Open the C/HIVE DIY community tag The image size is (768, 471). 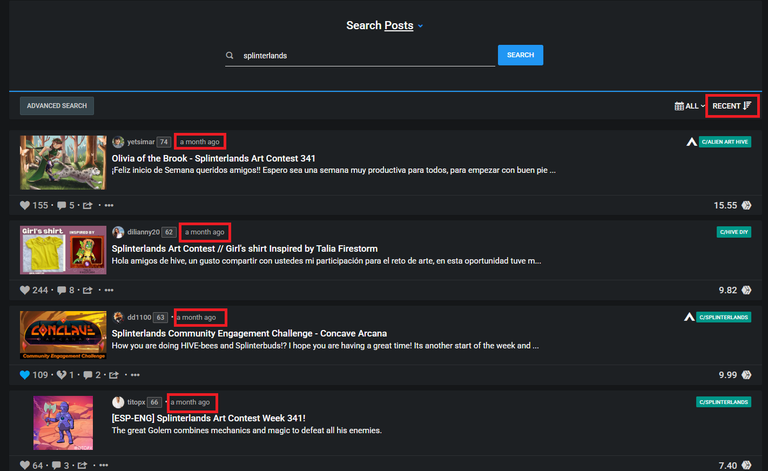pyautogui.click(x=734, y=232)
